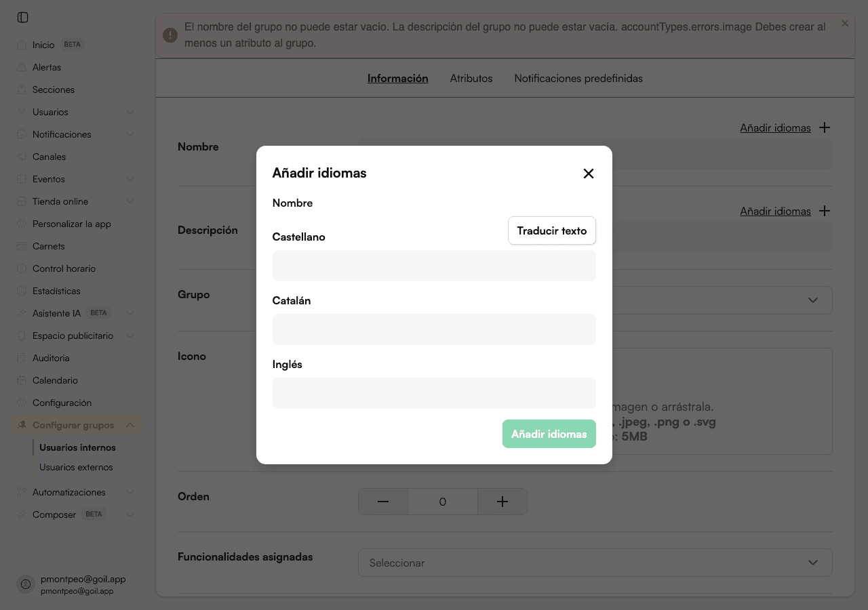The width and height of the screenshot is (868, 610).
Task: Decrease Orden value with the minus stepper
Action: point(383,502)
